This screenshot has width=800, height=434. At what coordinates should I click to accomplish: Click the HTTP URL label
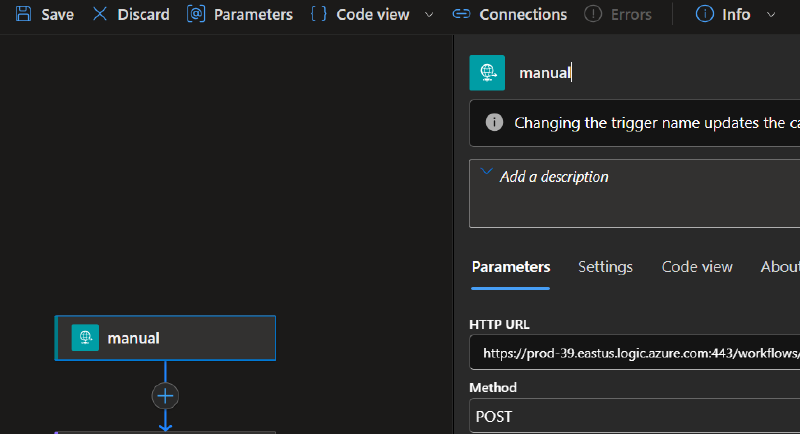click(499, 324)
